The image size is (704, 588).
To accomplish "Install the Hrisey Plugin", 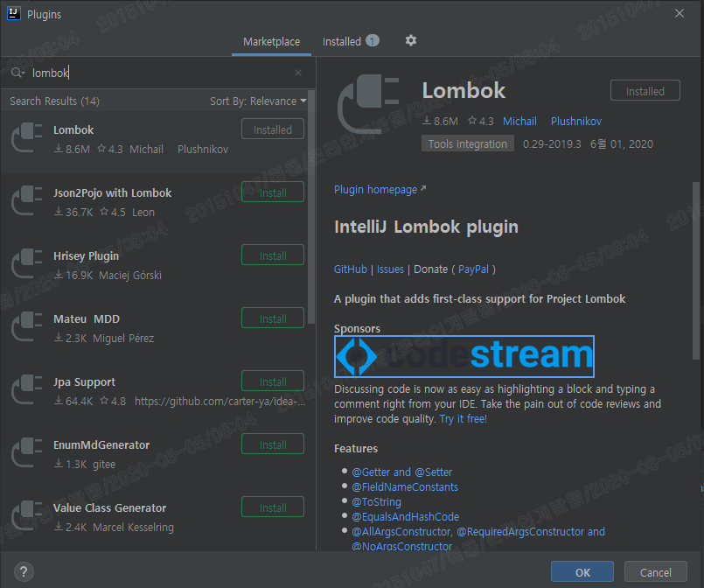I will pos(273,255).
